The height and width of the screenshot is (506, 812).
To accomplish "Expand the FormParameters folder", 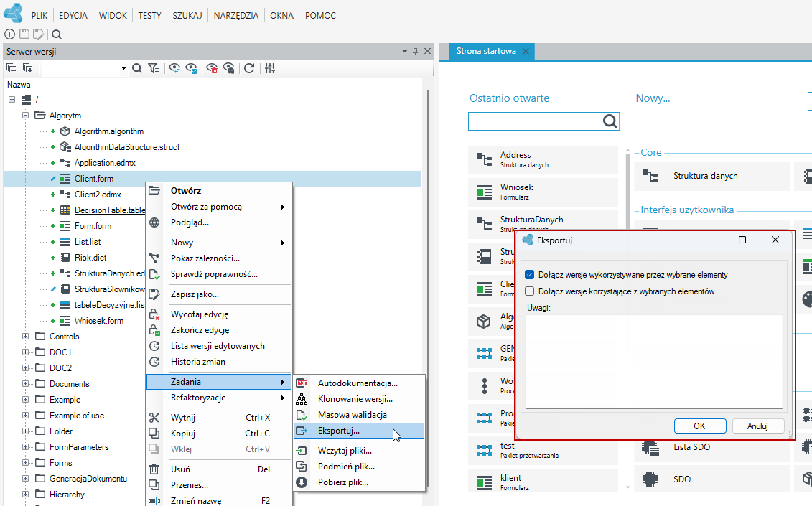I will [x=25, y=447].
